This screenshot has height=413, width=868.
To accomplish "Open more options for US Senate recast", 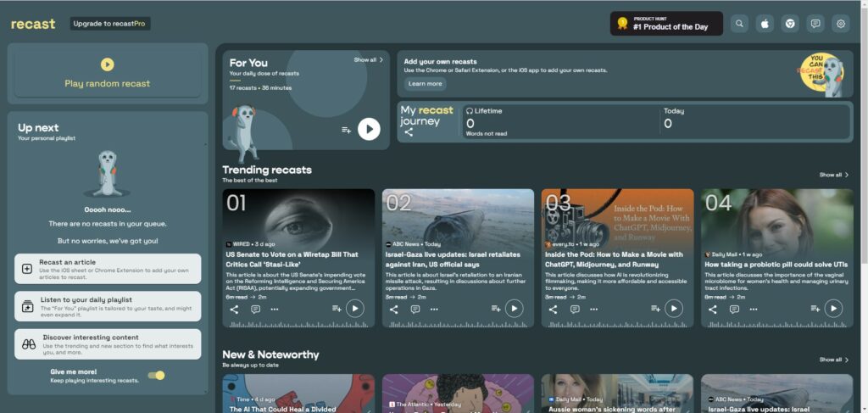I will 275,310.
